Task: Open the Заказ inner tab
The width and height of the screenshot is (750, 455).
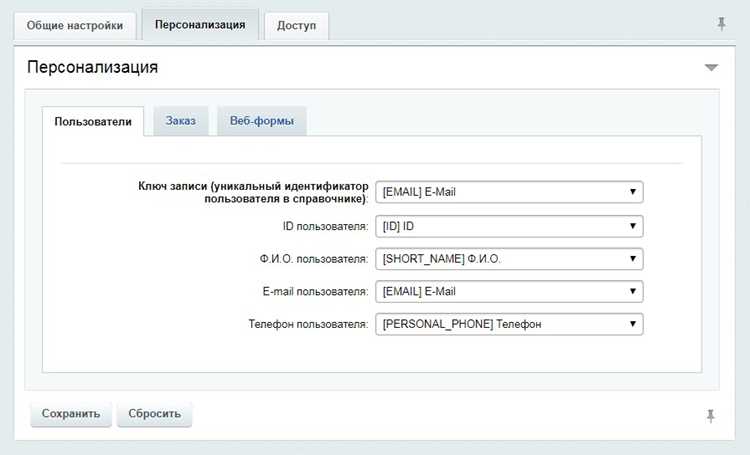Action: point(181,121)
